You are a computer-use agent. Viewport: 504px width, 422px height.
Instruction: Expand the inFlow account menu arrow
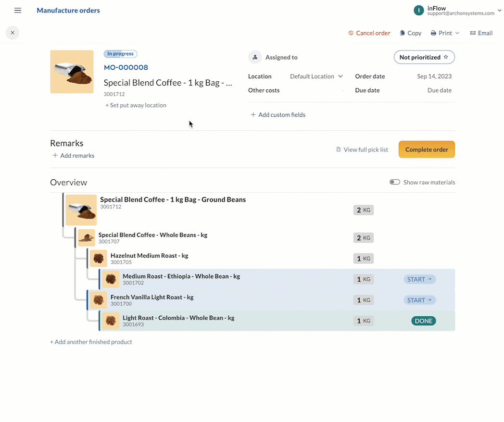(500, 10)
